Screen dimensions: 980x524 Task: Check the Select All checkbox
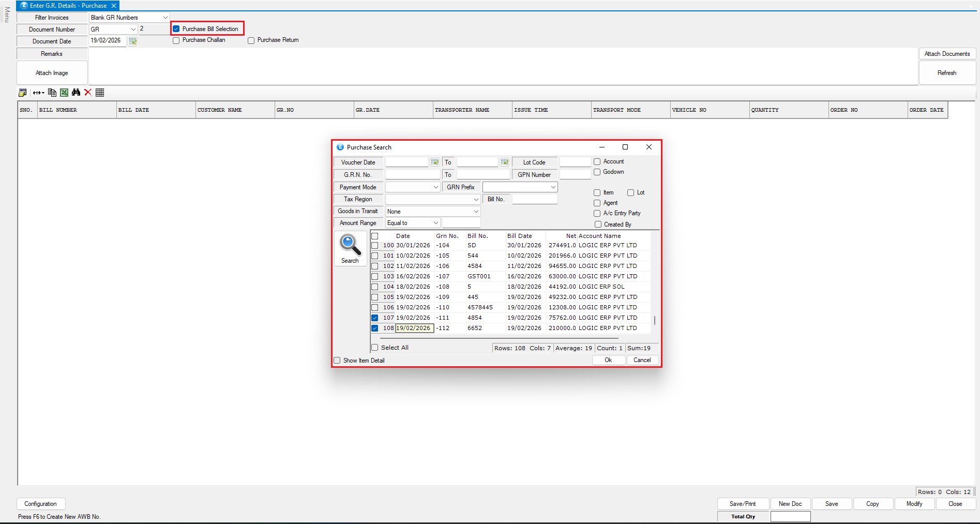[375, 348]
